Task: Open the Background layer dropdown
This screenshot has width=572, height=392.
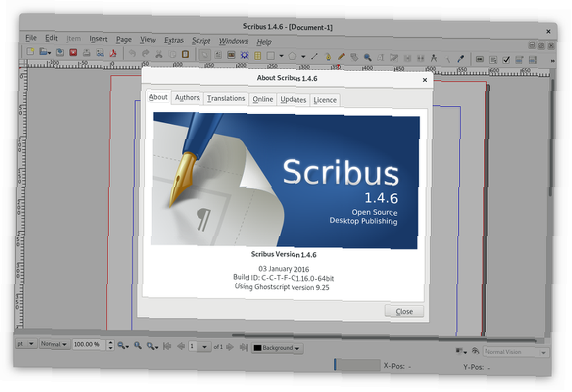Action: [276, 348]
